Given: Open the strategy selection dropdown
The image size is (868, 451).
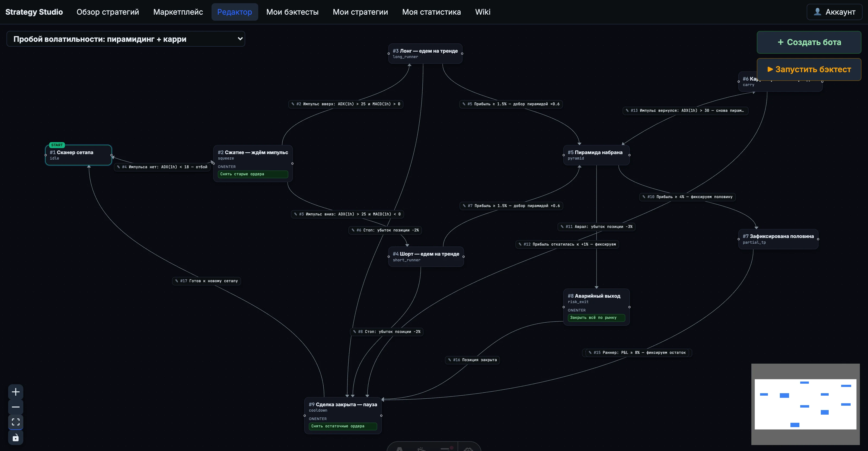Looking at the screenshot, I should tap(126, 39).
